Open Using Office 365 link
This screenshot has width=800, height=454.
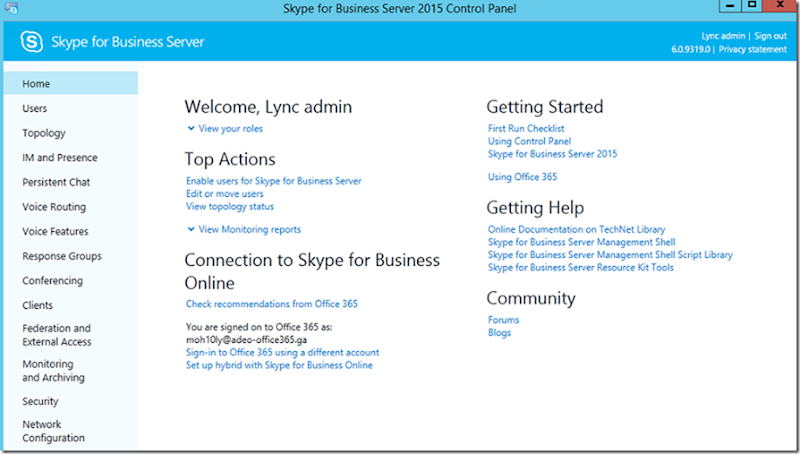(522, 177)
